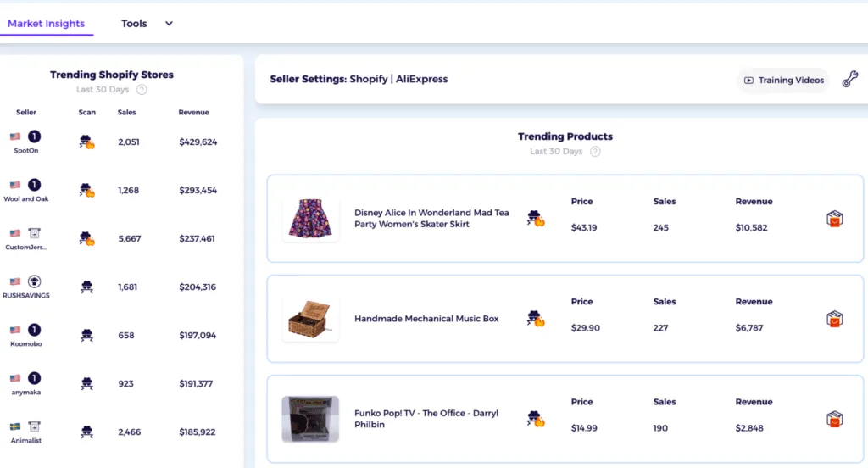The image size is (868, 468).
Task: Select the 5,667 sales value
Action: point(130,239)
